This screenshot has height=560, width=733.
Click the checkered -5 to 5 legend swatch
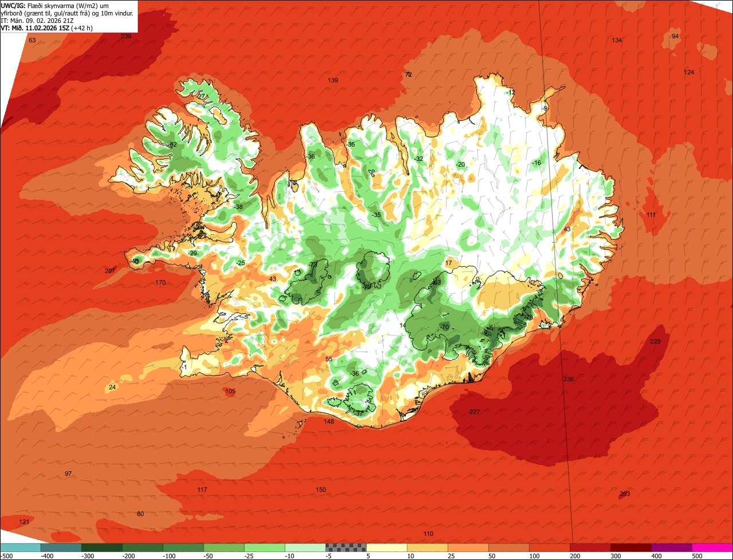click(346, 547)
